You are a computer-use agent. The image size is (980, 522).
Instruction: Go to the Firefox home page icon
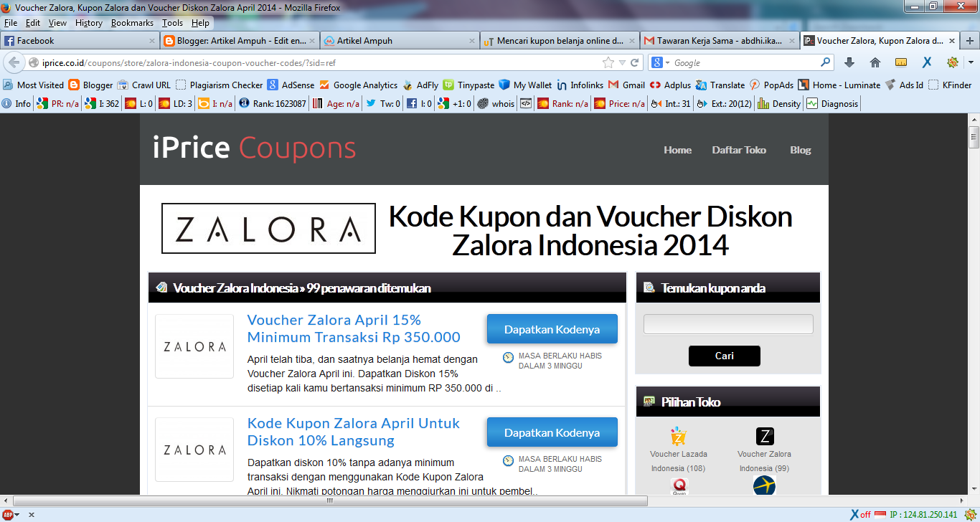[x=875, y=62]
